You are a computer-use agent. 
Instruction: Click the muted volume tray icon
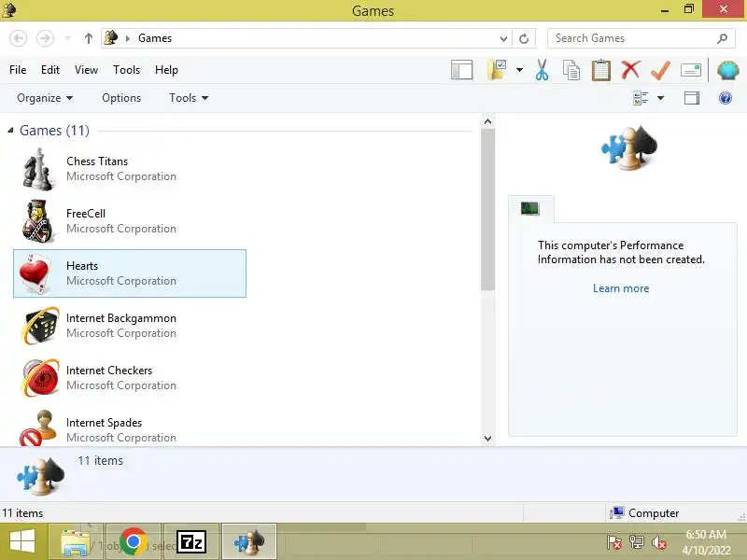pos(659,542)
